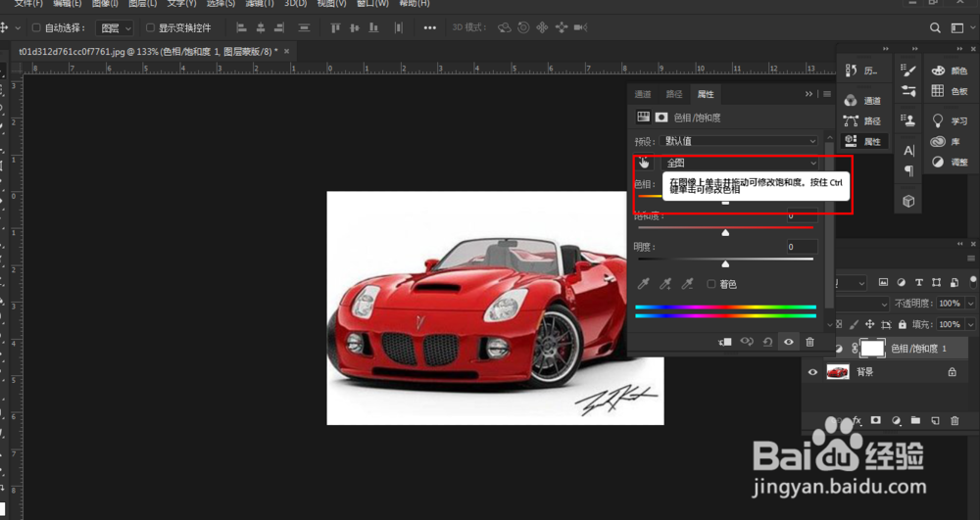This screenshot has height=520, width=980.
Task: Open the 不透明度 percentage dropdown arrow
Action: (970, 304)
